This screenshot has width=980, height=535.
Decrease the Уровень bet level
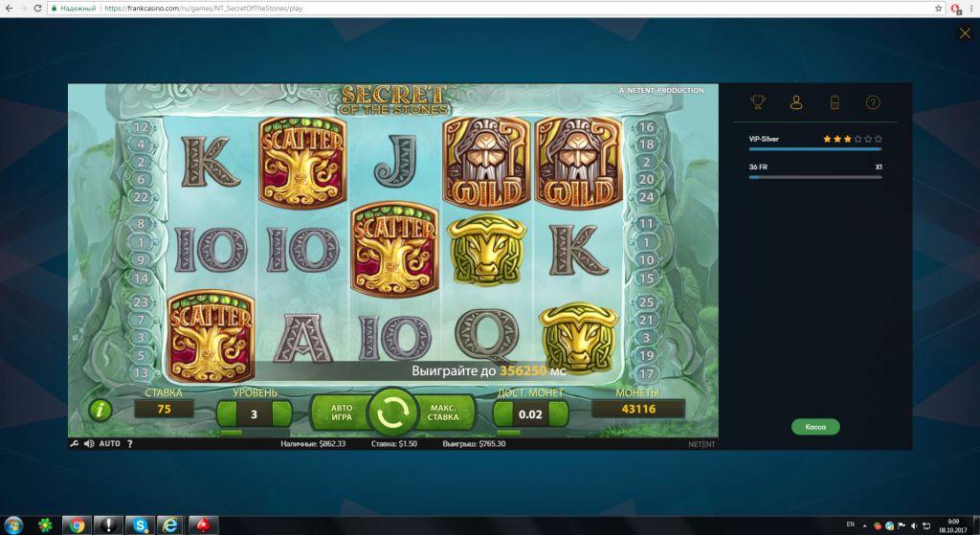[226, 413]
